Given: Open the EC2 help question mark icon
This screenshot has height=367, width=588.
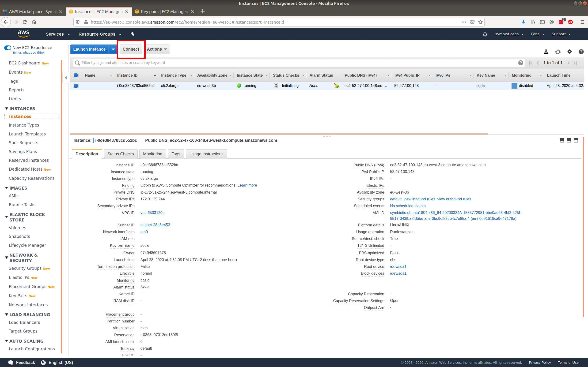Looking at the screenshot, I should [581, 52].
